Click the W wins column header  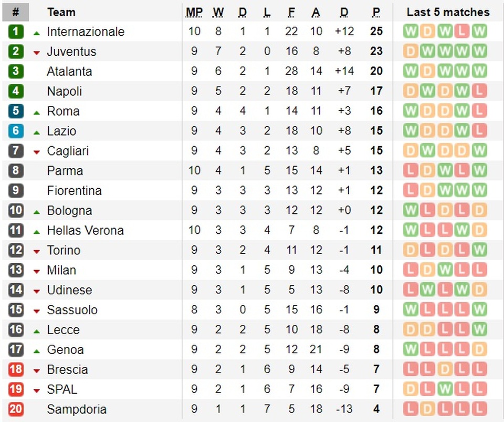pyautogui.click(x=218, y=12)
